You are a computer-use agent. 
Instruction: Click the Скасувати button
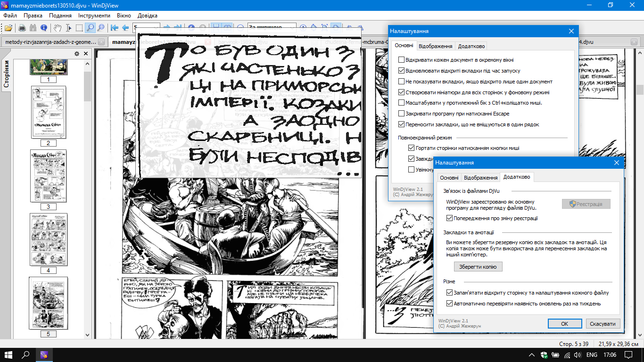pos(603,324)
